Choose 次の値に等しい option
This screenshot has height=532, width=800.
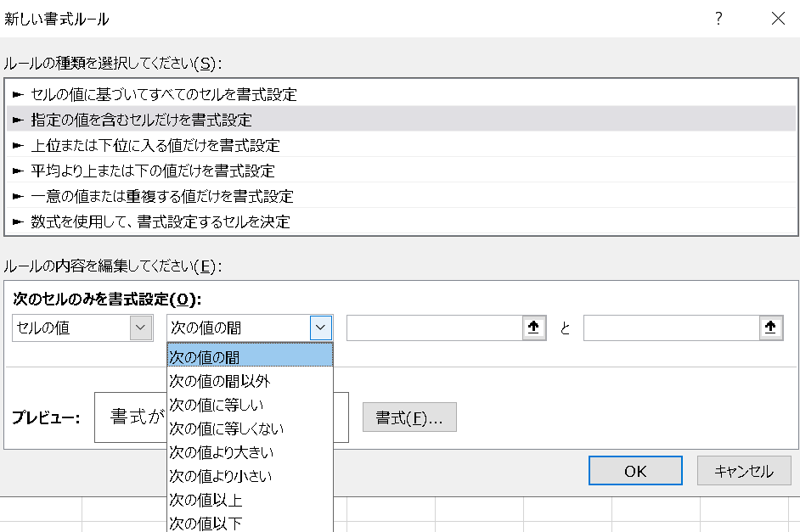(250, 405)
